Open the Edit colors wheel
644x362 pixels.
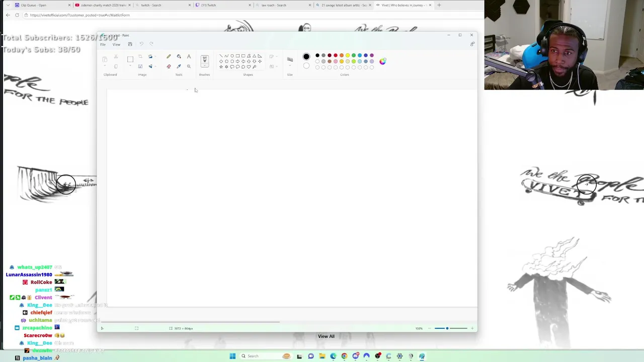[383, 61]
